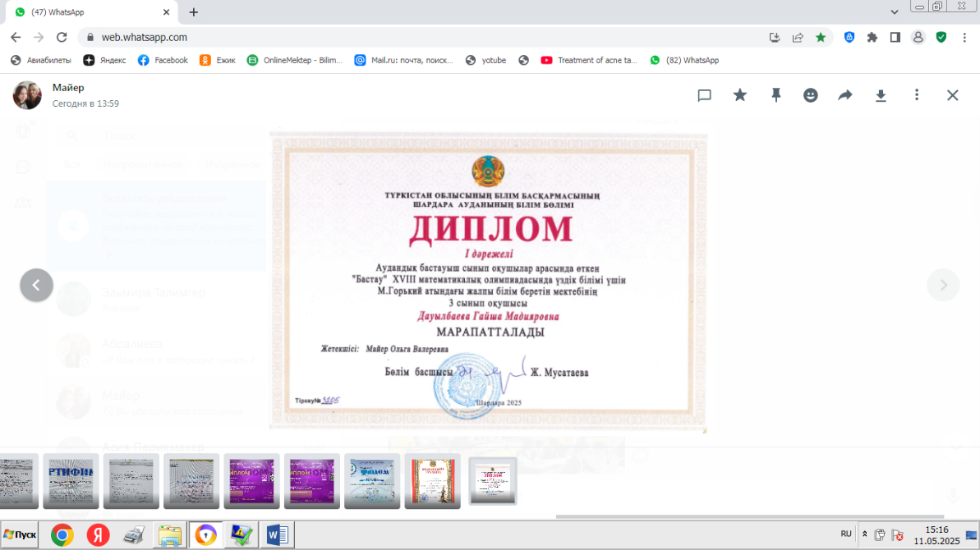
Task: Launch Chrome from the taskbar
Action: point(62,535)
